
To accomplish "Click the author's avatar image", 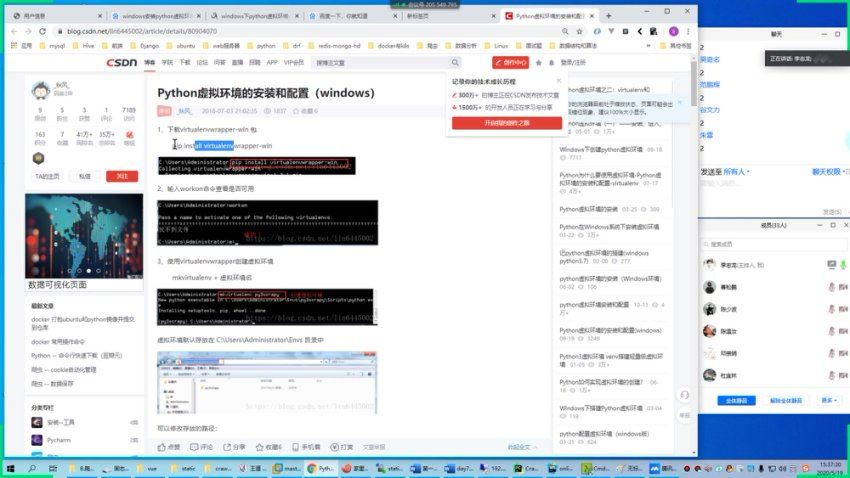I will click(41, 89).
